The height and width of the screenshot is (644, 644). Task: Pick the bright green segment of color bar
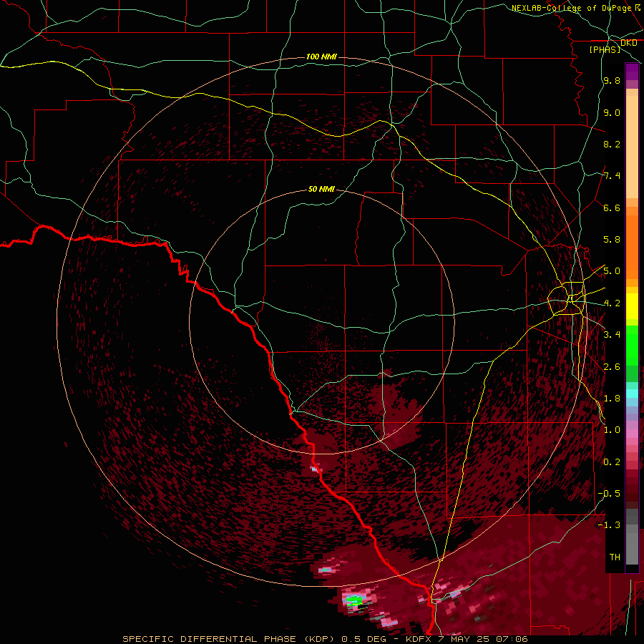pos(632,345)
